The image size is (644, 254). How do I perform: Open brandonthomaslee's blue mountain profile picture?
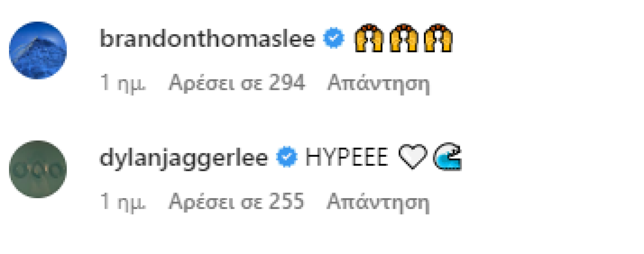point(38,50)
